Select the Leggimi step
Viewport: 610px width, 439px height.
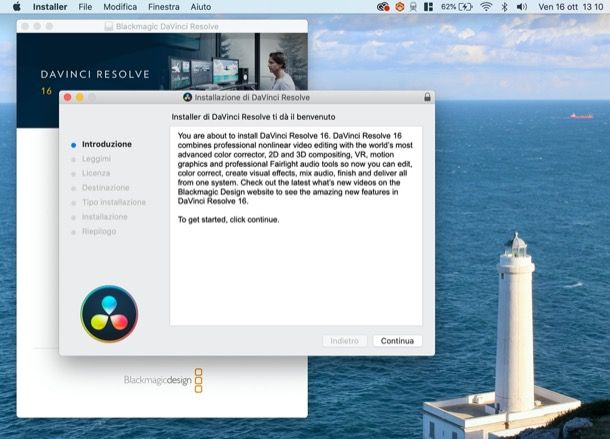click(96, 159)
